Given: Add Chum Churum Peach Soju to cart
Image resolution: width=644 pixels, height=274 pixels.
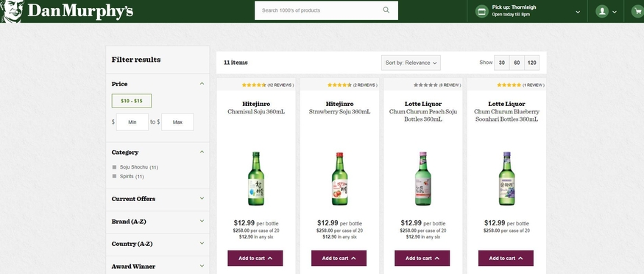Looking at the screenshot, I should [x=422, y=259].
